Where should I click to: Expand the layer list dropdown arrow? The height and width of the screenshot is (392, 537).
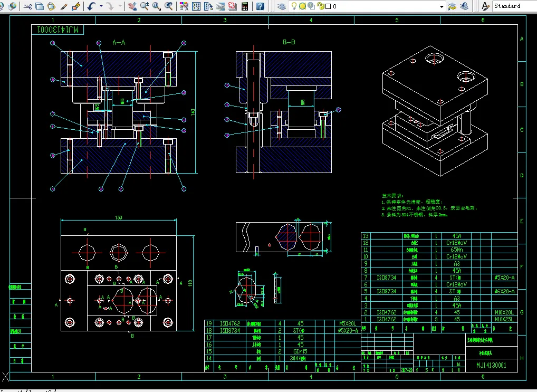click(442, 6)
